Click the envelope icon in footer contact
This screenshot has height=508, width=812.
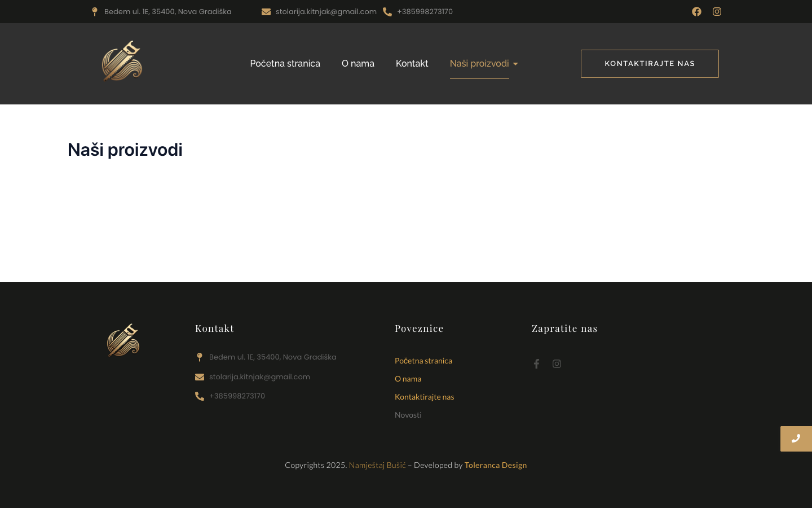coord(200,377)
